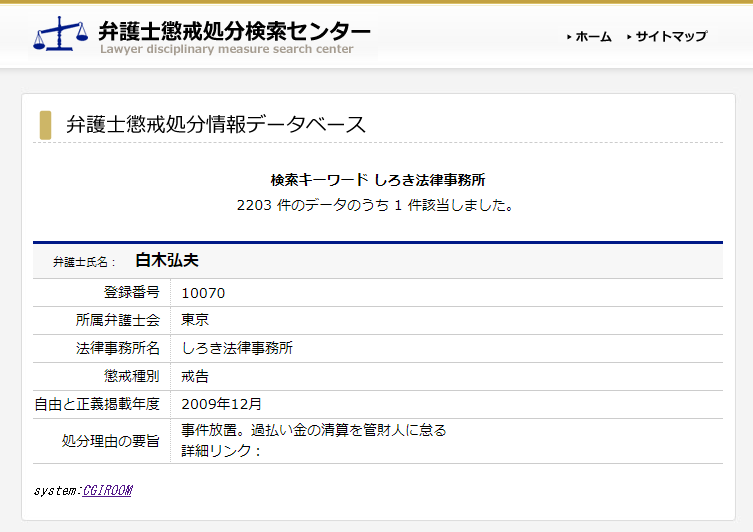
Task: Click the 検索キーワード しろき法律事務所 text
Action: (x=378, y=180)
